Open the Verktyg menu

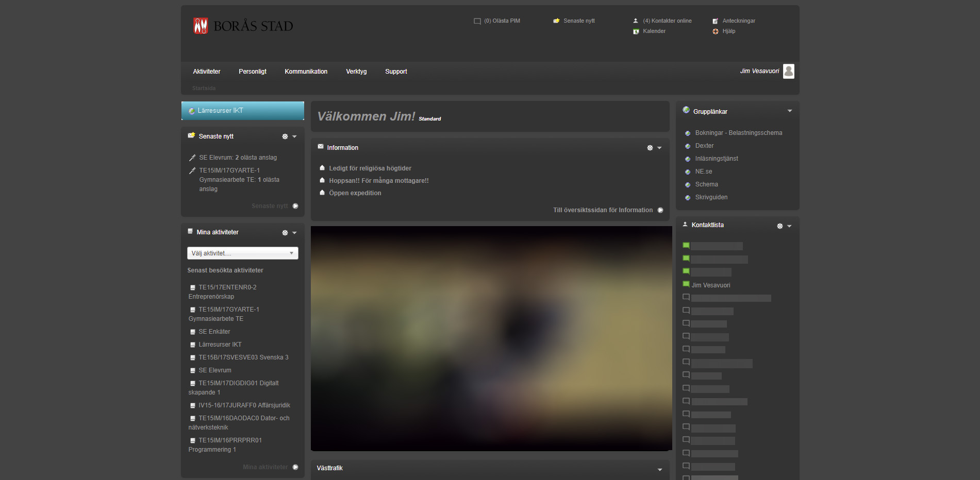tap(356, 72)
